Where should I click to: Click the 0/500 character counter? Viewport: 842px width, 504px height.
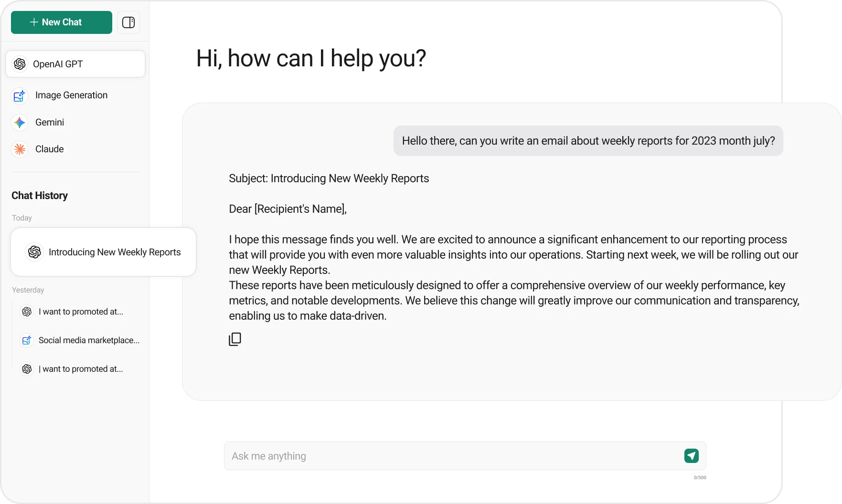point(700,477)
